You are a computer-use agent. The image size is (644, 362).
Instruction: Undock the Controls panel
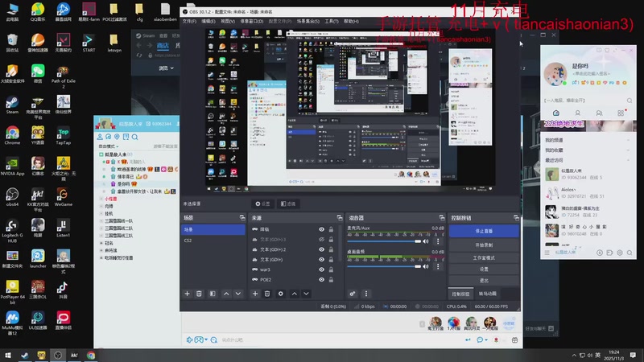516,217
